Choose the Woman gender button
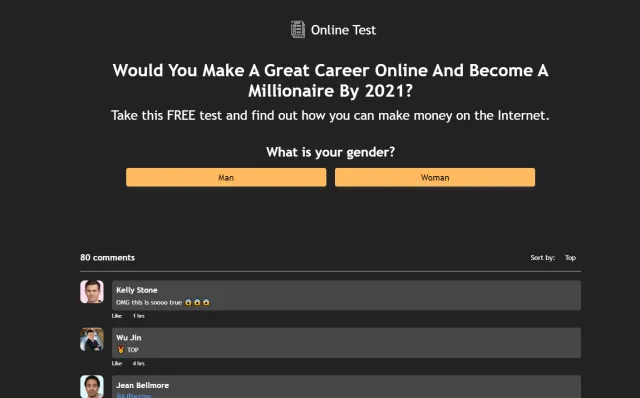This screenshot has height=398, width=640. pyautogui.click(x=435, y=177)
